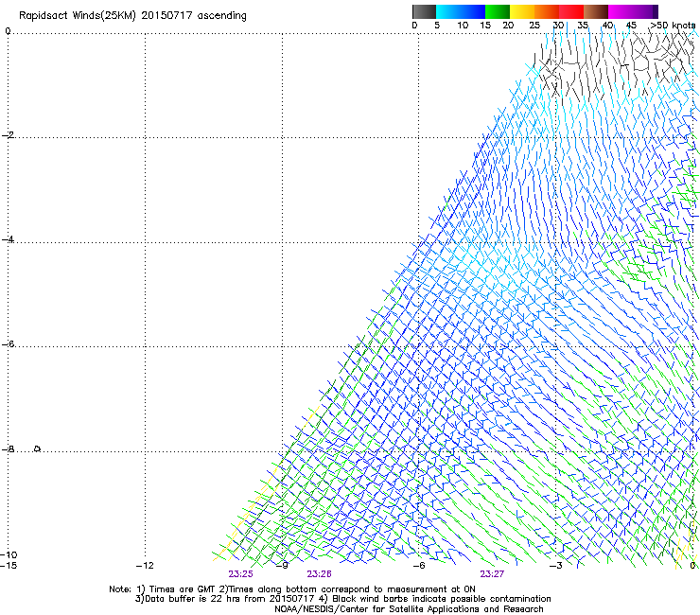The image size is (700, 615).
Task: Click the 'Note: 1) Times are GMT' footnote line
Action: click(x=292, y=589)
